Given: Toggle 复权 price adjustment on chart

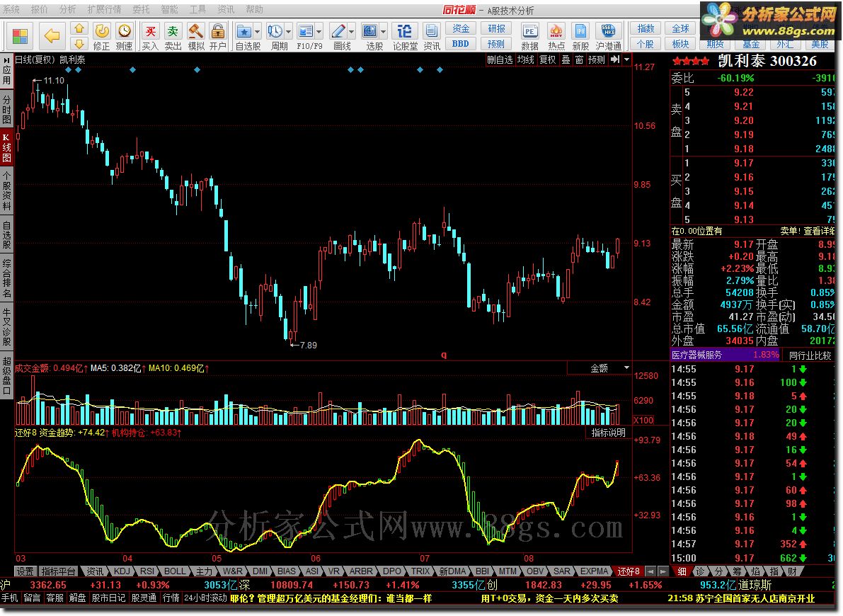Looking at the screenshot, I should pos(547,59).
